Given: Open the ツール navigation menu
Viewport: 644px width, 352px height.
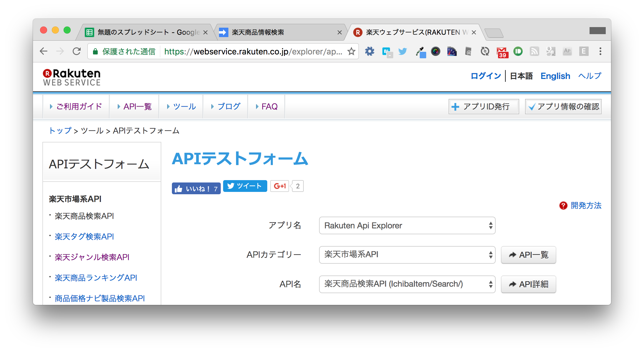Looking at the screenshot, I should (x=181, y=107).
